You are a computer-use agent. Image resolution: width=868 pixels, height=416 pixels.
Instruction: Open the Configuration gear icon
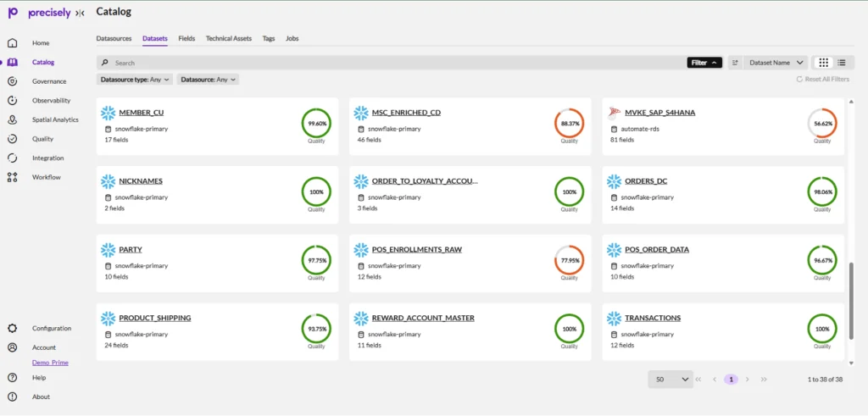point(12,328)
